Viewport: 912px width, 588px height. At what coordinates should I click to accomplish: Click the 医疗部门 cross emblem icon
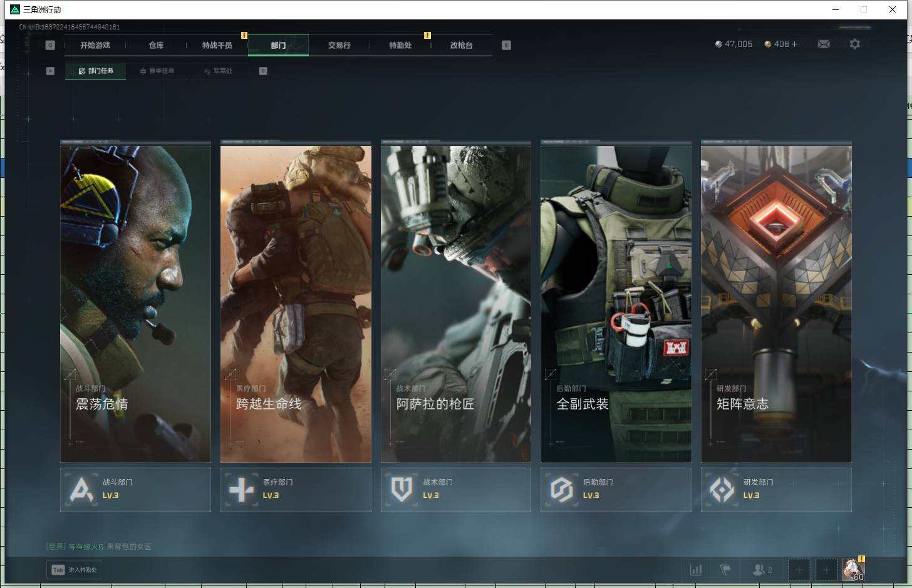(241, 490)
